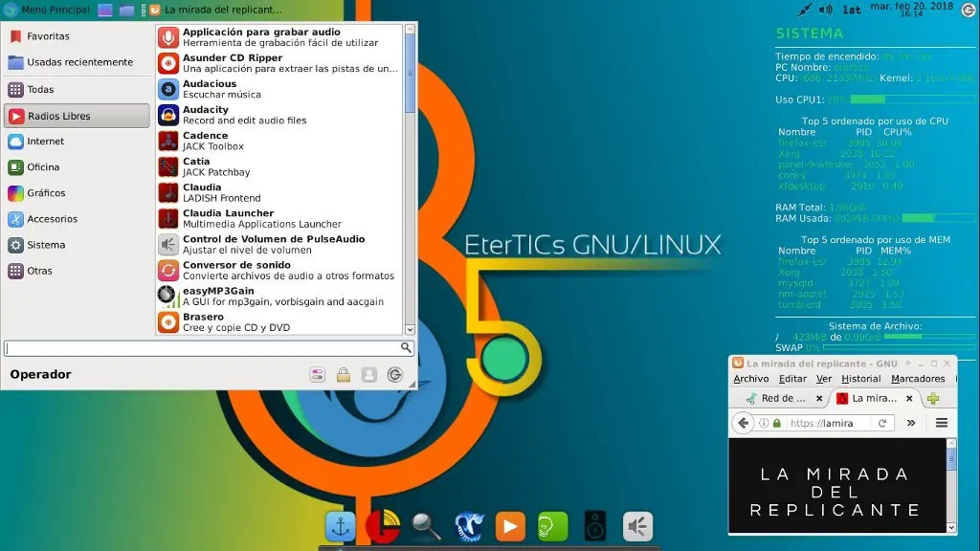Click the red radar icon in dock
The height and width of the screenshot is (551, 980).
pyautogui.click(x=383, y=527)
